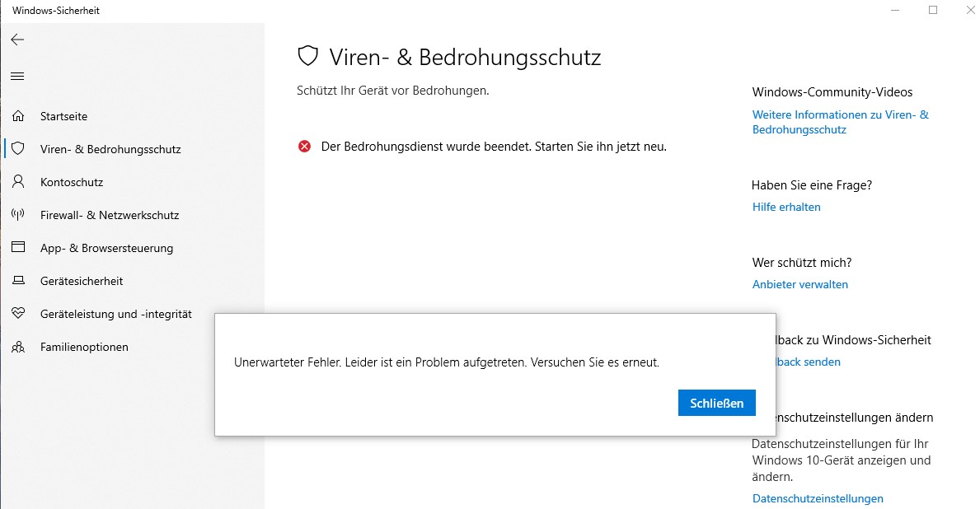Viewport: 980px width, 509px height.
Task: Click the App- & Browsersteuerung window icon
Action: coord(18,247)
